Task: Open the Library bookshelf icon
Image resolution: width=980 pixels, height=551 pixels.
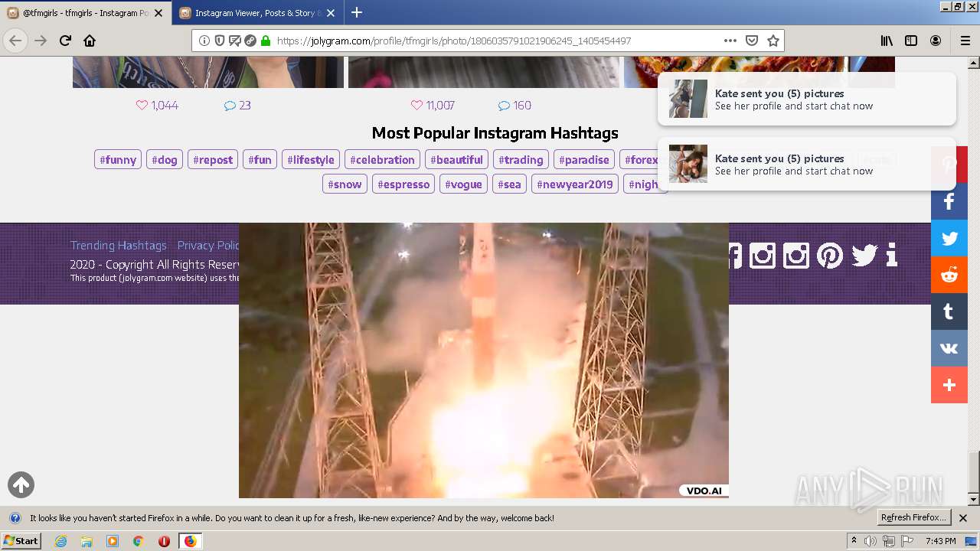Action: (x=887, y=41)
